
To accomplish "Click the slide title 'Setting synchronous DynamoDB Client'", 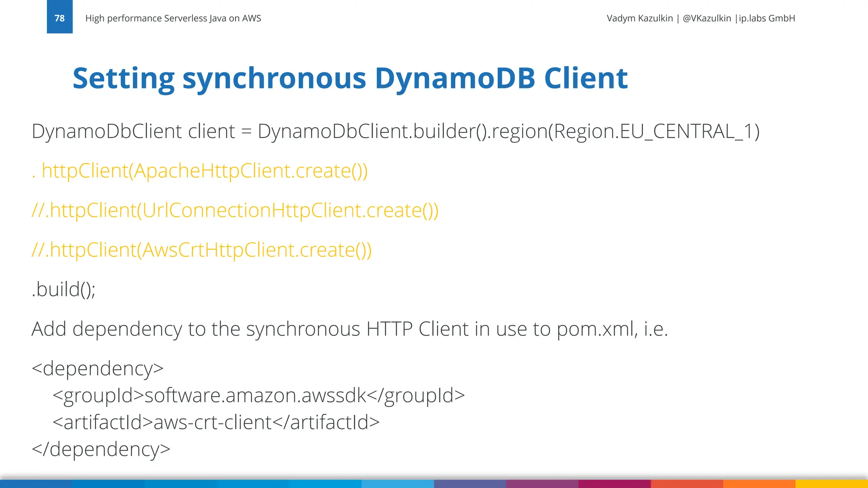I will pos(350,78).
